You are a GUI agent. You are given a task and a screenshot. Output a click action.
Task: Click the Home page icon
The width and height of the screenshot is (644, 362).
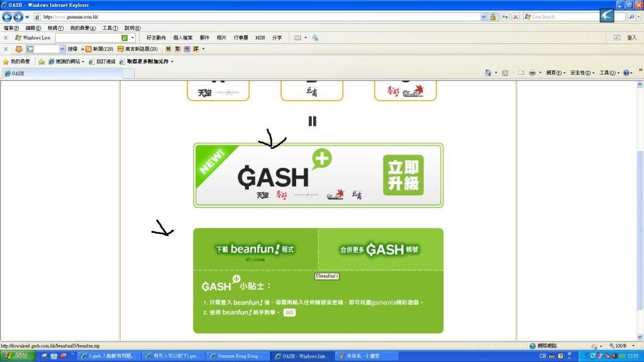pyautogui.click(x=488, y=73)
